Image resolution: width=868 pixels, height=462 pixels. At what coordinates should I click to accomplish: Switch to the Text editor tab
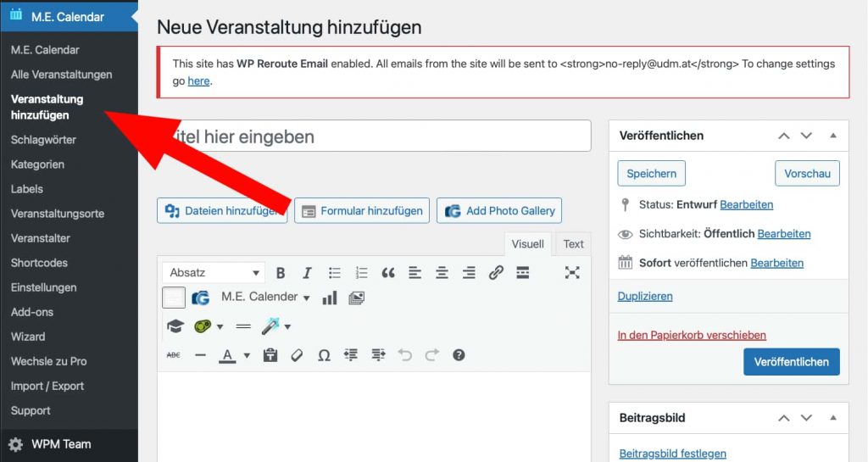[573, 244]
